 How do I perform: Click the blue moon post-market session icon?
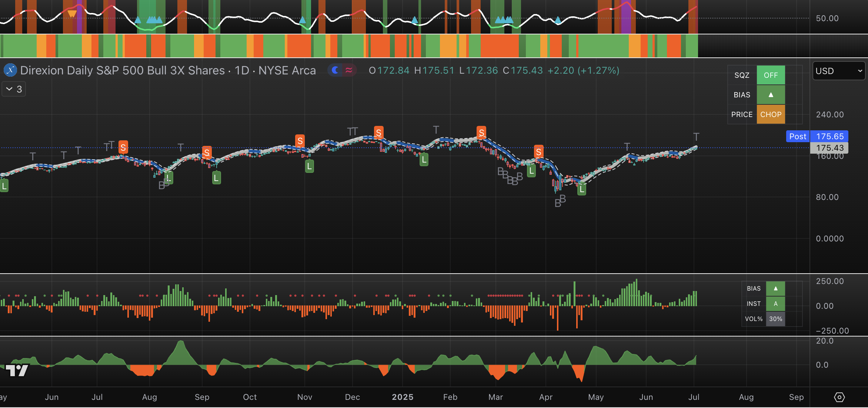[x=335, y=70]
